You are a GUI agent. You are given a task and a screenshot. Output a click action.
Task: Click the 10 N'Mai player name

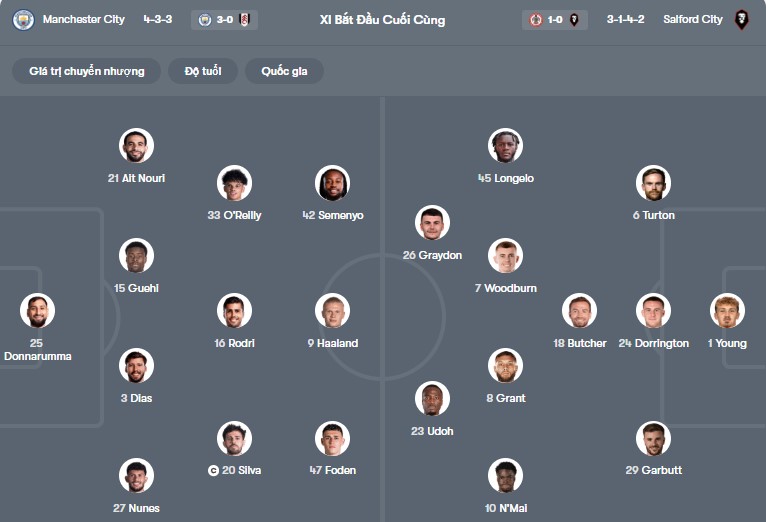point(505,508)
